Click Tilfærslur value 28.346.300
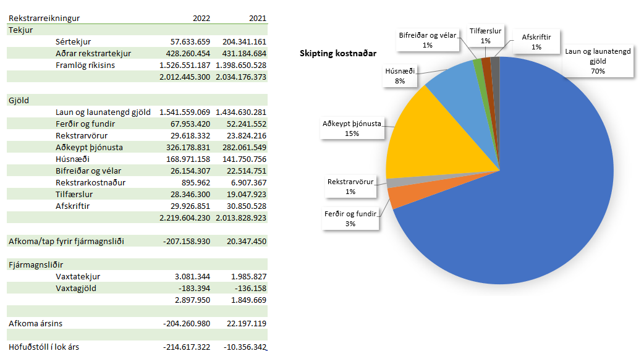The width and height of the screenshot is (644, 351). tap(190, 194)
